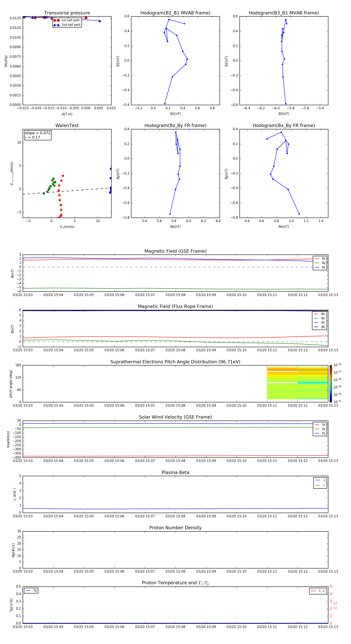The height and width of the screenshot is (644, 351).
Task: Click the "Proton Number Density" title
Action: pyautogui.click(x=175, y=528)
